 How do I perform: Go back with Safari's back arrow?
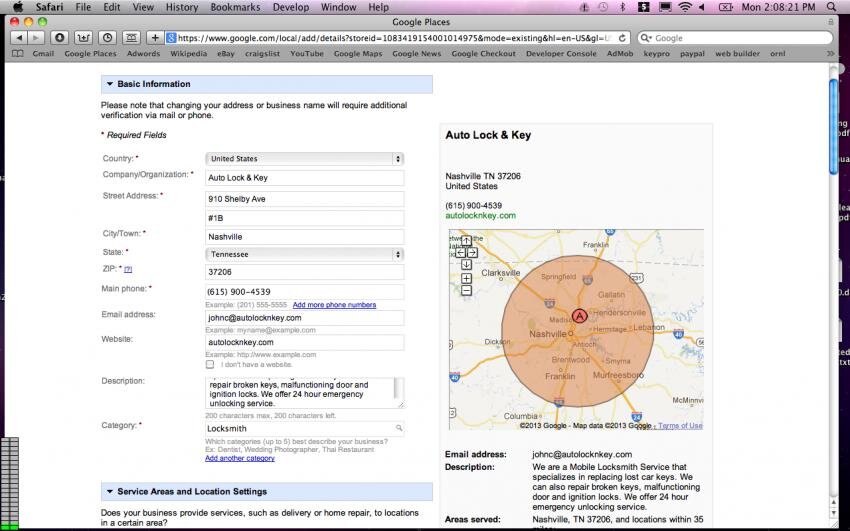18,38
